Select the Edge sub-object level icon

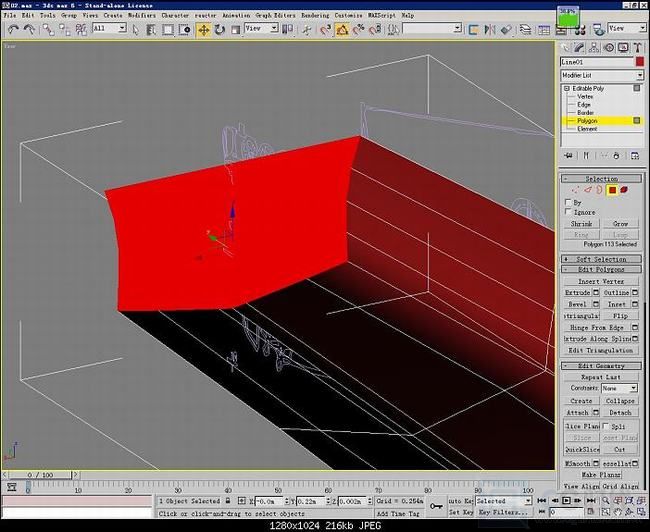click(588, 190)
